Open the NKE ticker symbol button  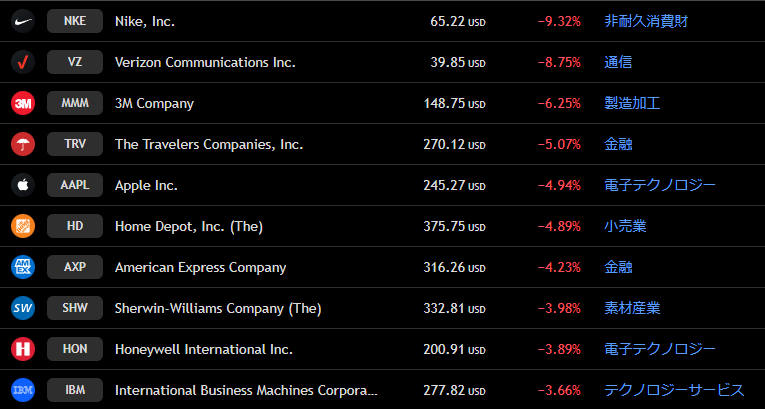point(75,21)
